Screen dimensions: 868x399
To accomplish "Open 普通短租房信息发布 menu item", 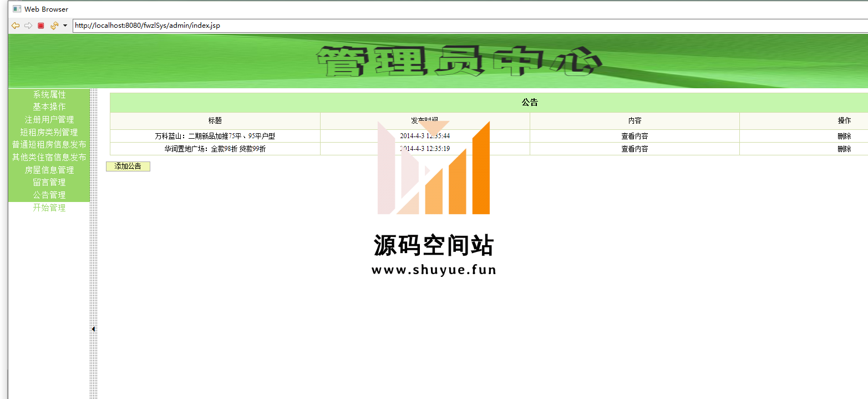I will coord(49,145).
